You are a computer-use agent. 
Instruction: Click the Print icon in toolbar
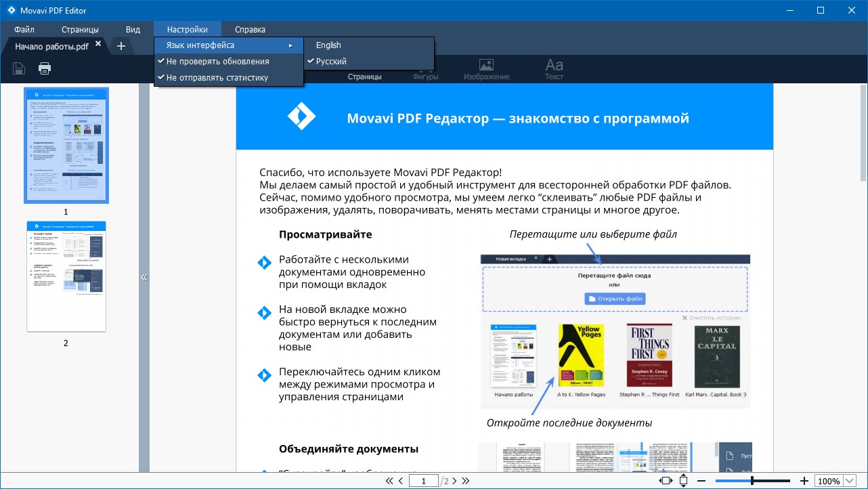coord(45,68)
